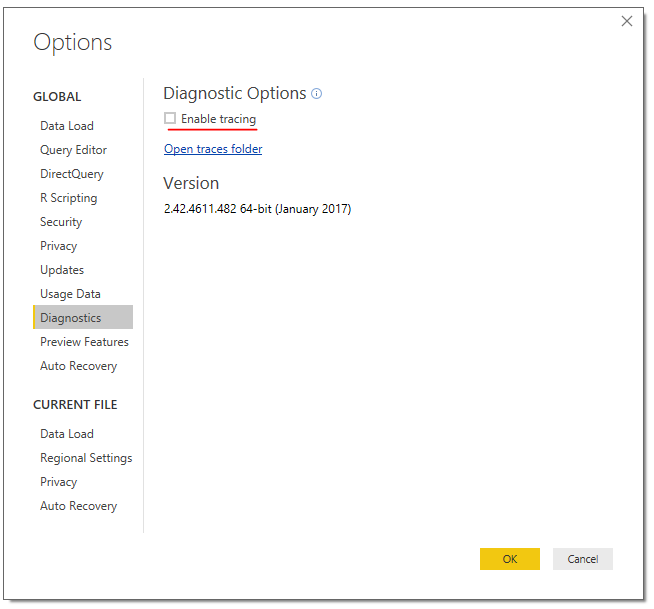Screen dimensions: 654x609
Task: Enable the tracing checkbox
Action: [x=170, y=118]
